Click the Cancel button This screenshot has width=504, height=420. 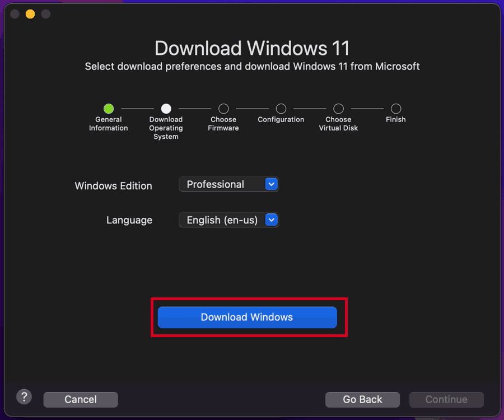pos(81,399)
